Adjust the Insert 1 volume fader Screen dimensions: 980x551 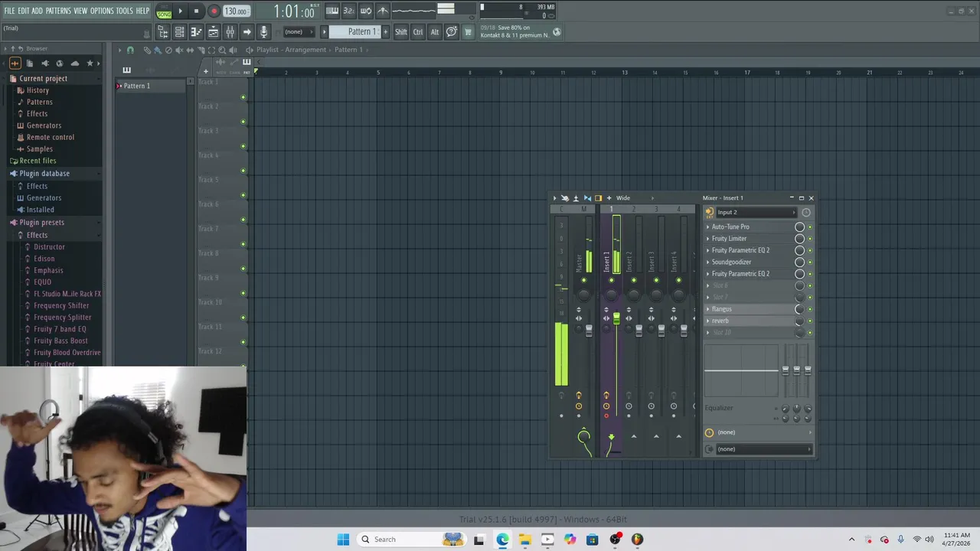tap(616, 318)
